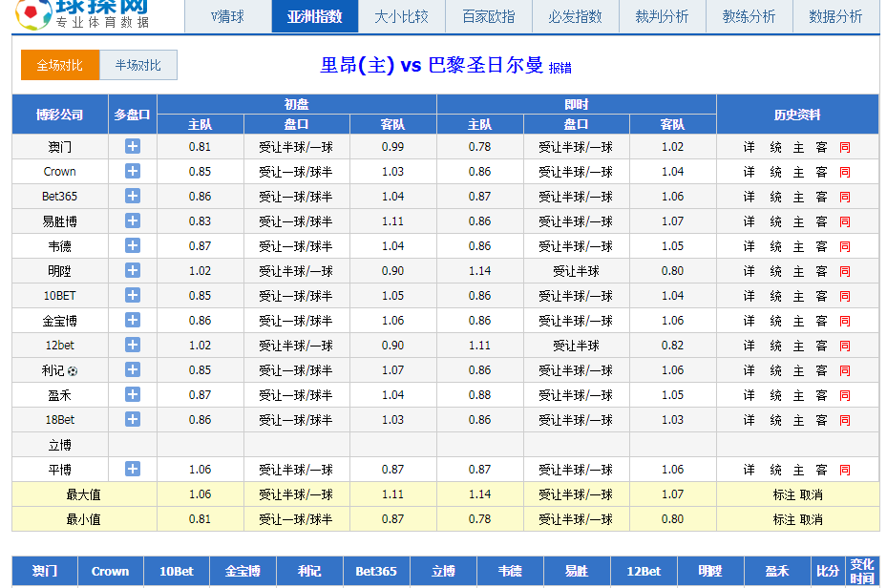Click the soccer ball icon beside 利记
The height and width of the screenshot is (588, 887).
click(x=73, y=371)
